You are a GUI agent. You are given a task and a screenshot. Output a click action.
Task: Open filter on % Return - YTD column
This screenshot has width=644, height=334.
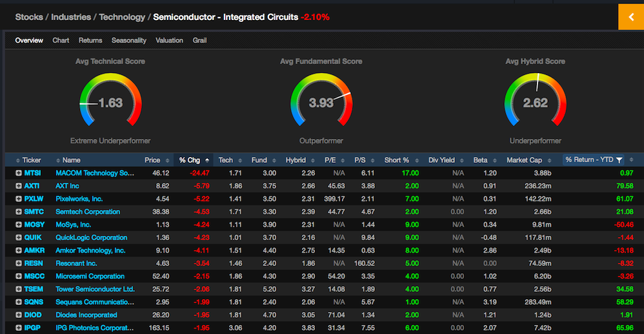click(x=619, y=160)
